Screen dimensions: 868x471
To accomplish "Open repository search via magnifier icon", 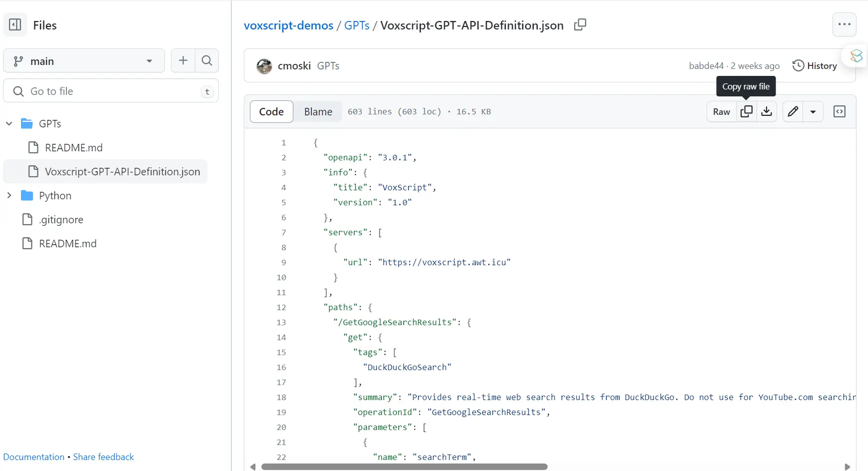I will coord(207,61).
